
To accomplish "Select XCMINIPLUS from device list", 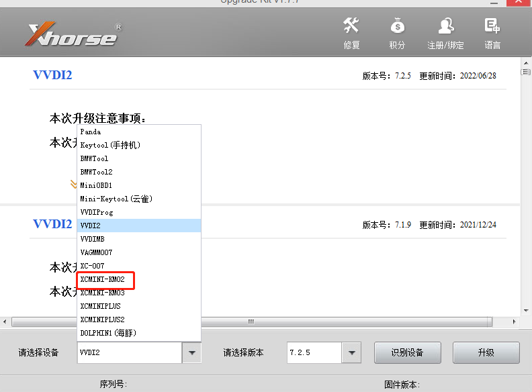I will tap(139, 306).
